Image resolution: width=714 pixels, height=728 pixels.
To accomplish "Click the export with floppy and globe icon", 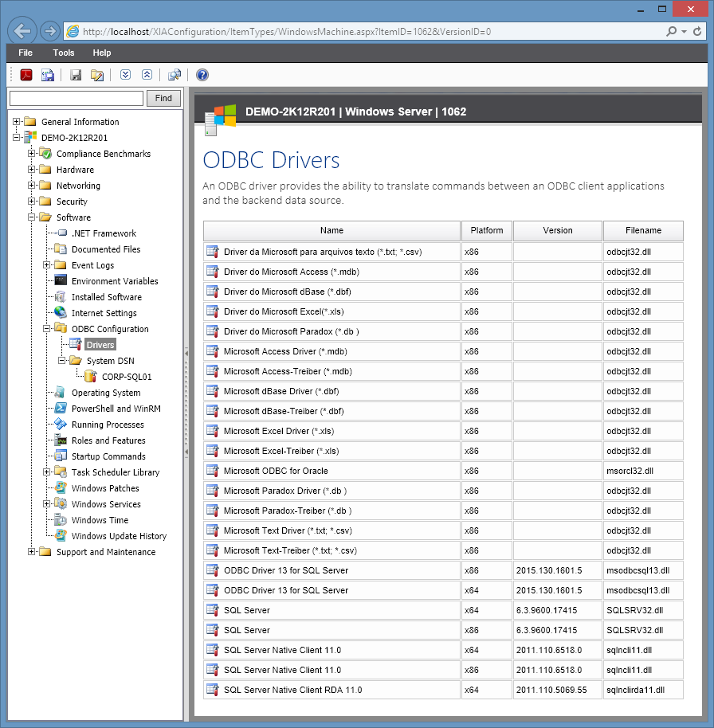I will click(x=47, y=75).
